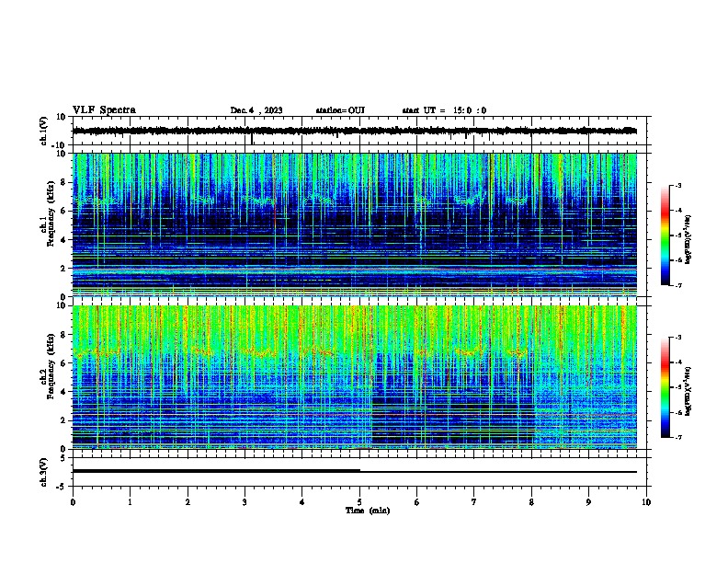This screenshot has width=728, height=563.
Task: Click the ch.1 spectrogram plot area
Action: (x=355, y=224)
